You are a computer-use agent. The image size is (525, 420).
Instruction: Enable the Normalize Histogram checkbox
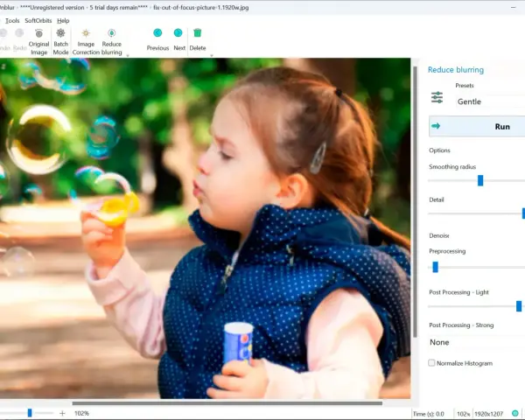point(431,363)
